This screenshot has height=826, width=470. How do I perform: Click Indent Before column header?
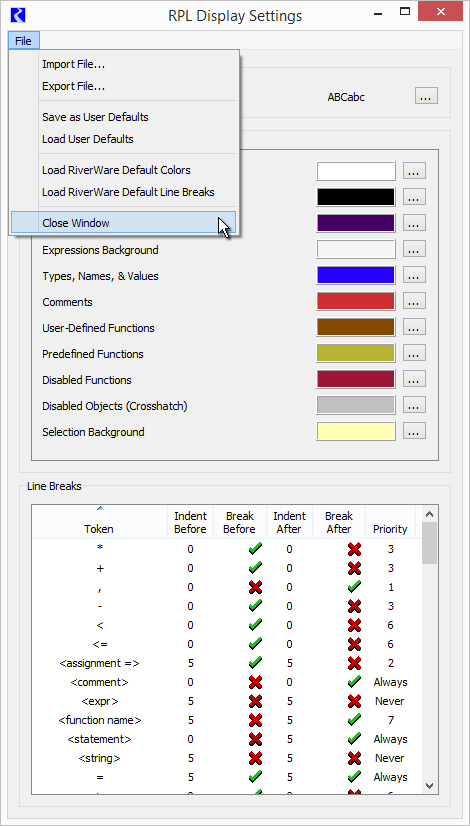tap(190, 522)
